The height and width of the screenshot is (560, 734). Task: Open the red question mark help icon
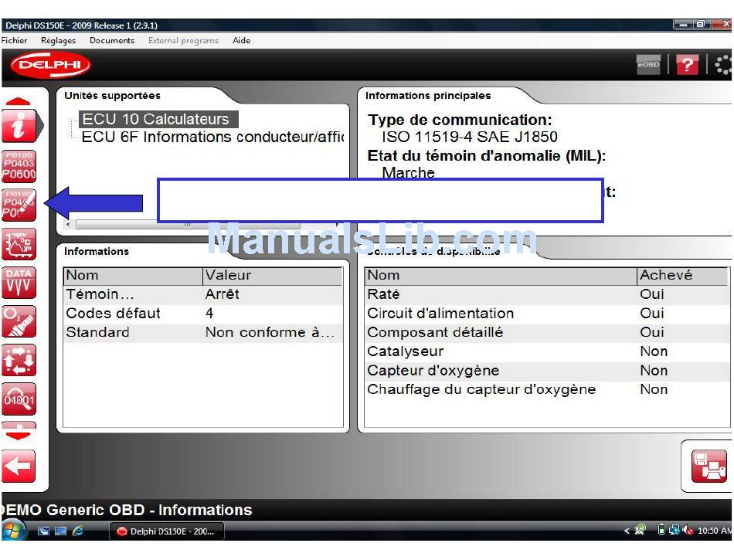click(687, 65)
